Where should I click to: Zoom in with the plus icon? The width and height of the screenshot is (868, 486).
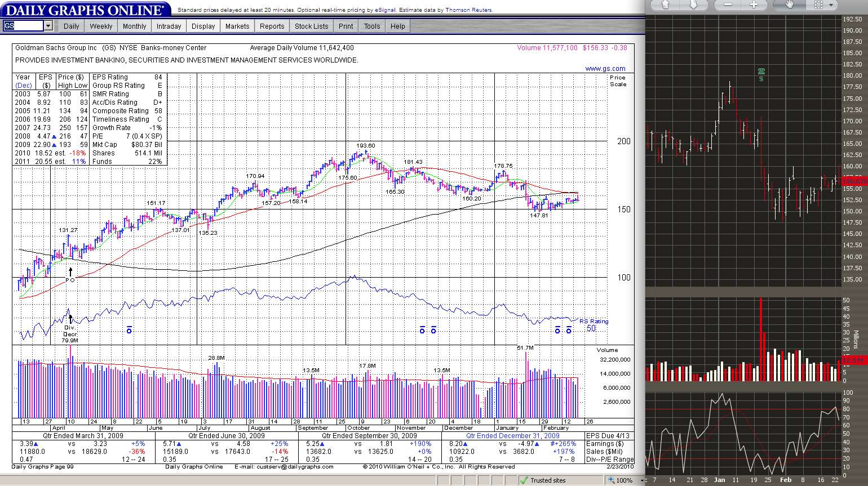click(754, 5)
